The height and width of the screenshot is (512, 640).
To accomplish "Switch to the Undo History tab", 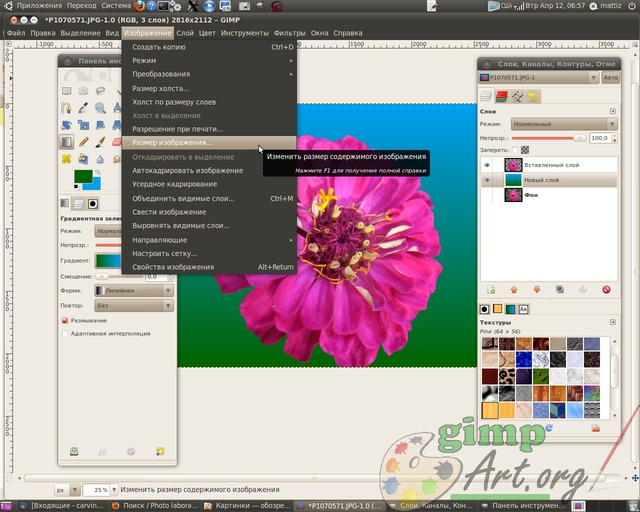I will click(533, 96).
